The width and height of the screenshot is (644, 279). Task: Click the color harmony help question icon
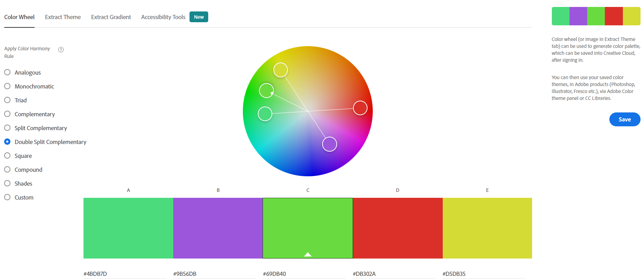coord(61,50)
